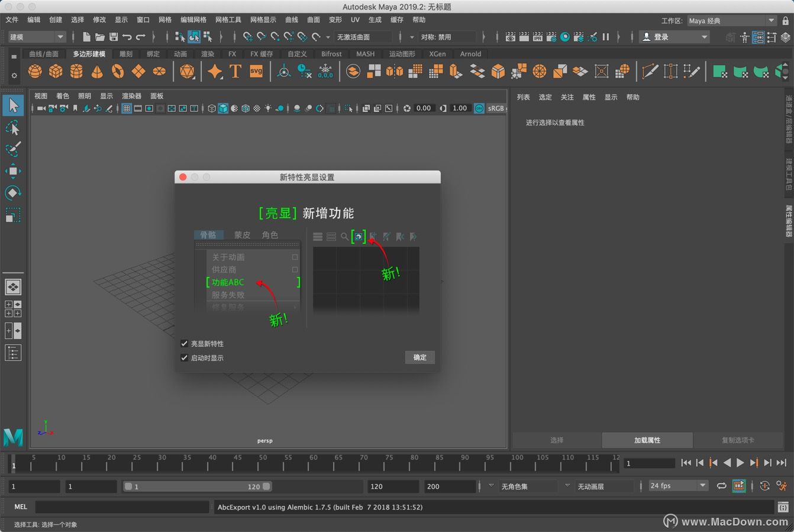794x532 pixels.
Task: Open the Maya 经典 workspace dropdown
Action: tap(731, 20)
